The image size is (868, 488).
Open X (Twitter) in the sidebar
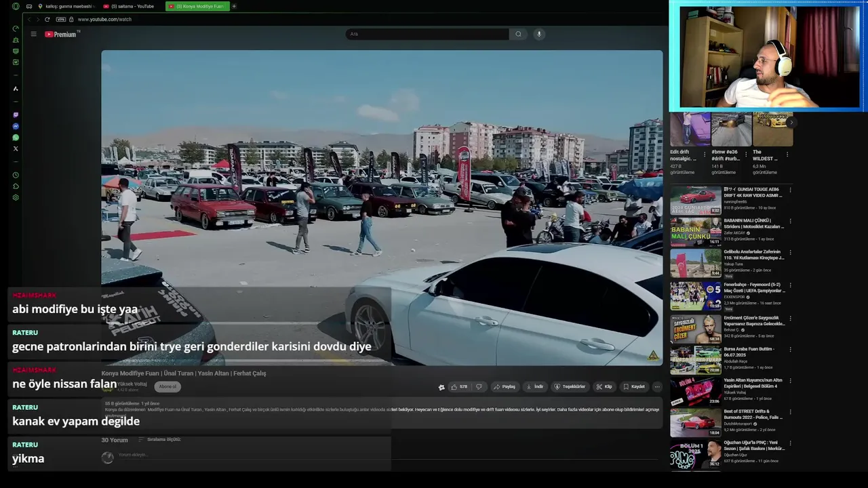pos(16,148)
